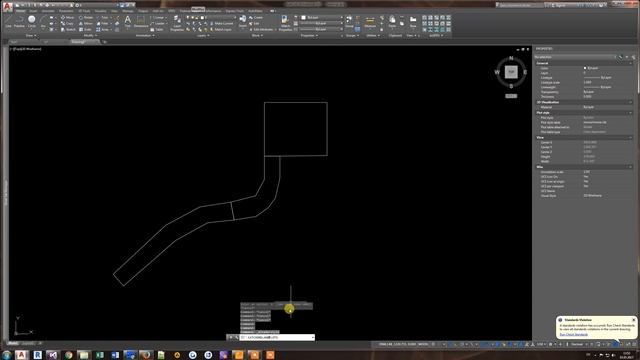The width and height of the screenshot is (640, 360).
Task: Click the Group icon
Action: pos(349,21)
